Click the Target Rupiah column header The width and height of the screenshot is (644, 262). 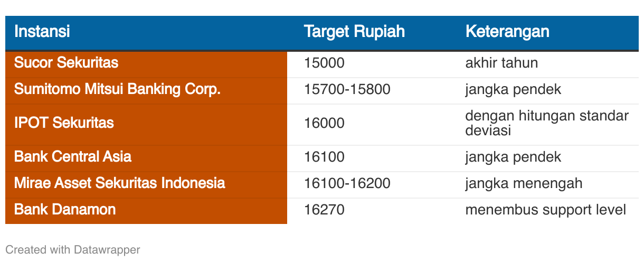[x=354, y=31]
